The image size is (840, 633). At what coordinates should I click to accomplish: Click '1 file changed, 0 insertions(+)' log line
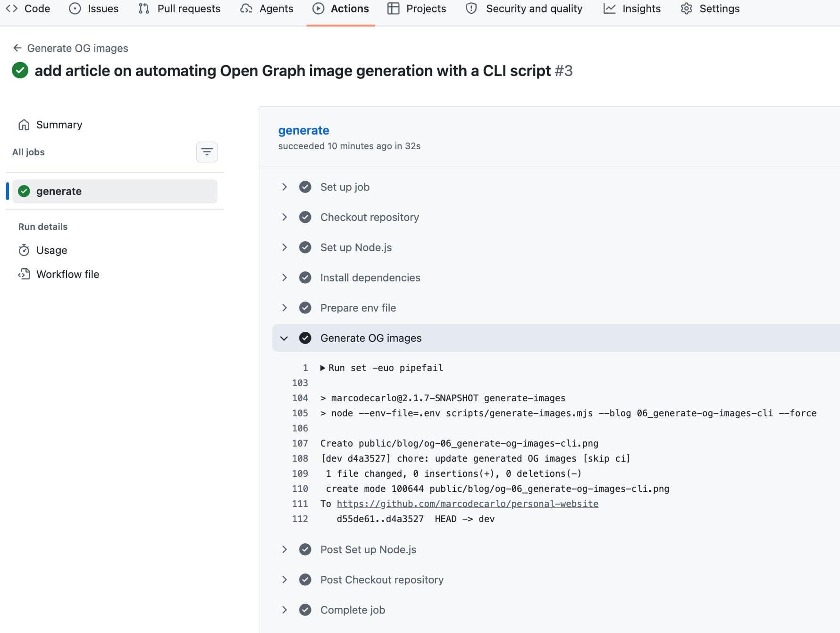click(x=454, y=473)
